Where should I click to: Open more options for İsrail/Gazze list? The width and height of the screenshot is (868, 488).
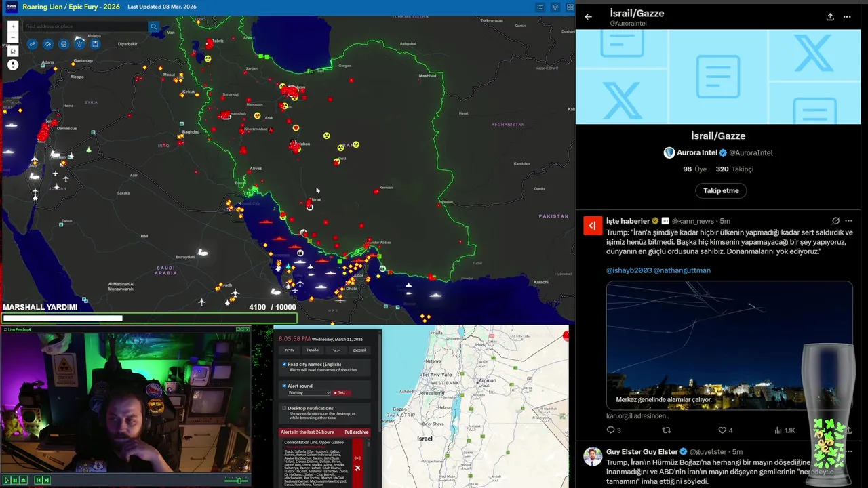point(847,17)
